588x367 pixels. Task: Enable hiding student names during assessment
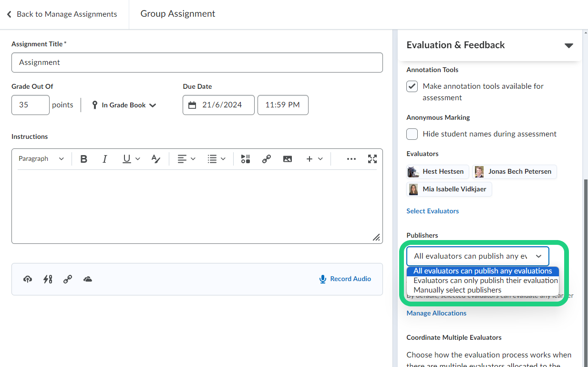pos(412,134)
